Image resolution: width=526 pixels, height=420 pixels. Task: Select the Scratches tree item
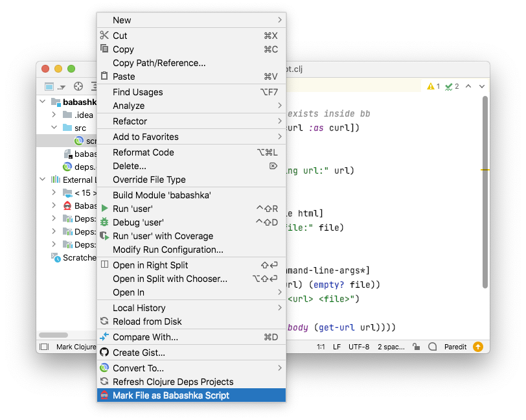(68, 257)
